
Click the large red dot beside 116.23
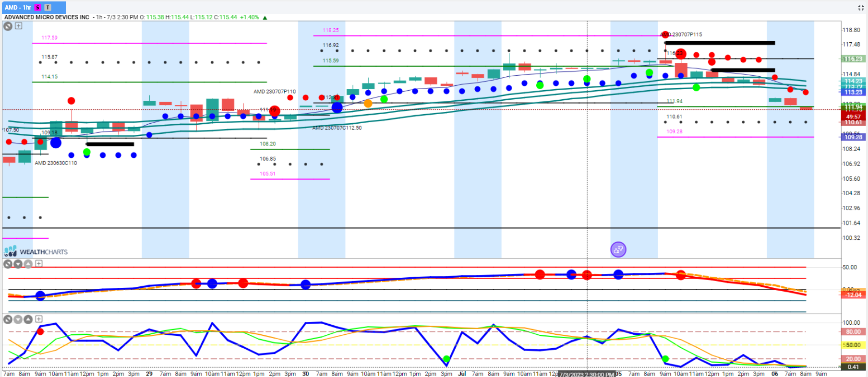point(681,54)
